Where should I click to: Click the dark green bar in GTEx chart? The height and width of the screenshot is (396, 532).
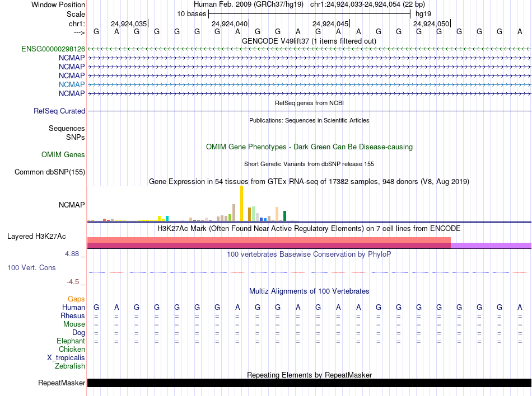point(284,216)
